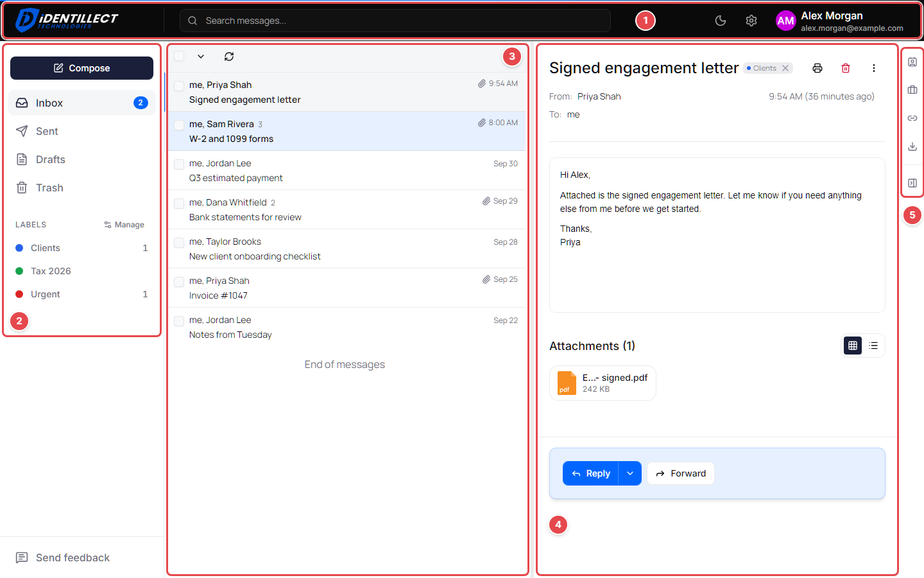
Task: Click download icon in right sidebar
Action: pyautogui.click(x=912, y=146)
